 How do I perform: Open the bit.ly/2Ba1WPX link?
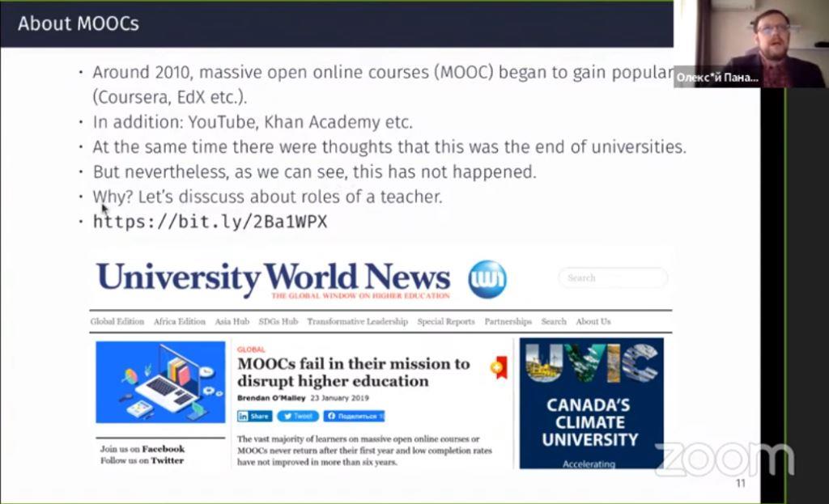pos(210,222)
